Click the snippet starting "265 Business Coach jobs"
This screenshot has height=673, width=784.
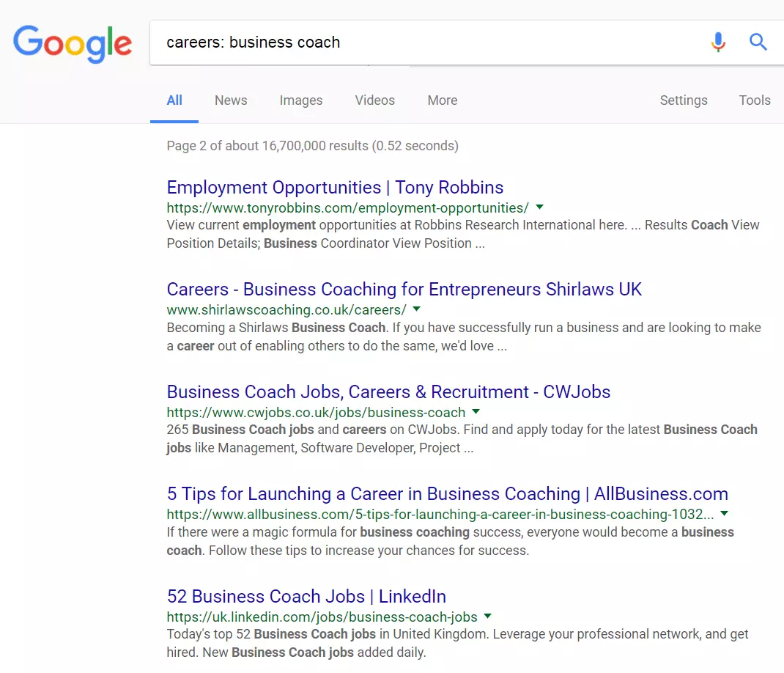(x=462, y=439)
